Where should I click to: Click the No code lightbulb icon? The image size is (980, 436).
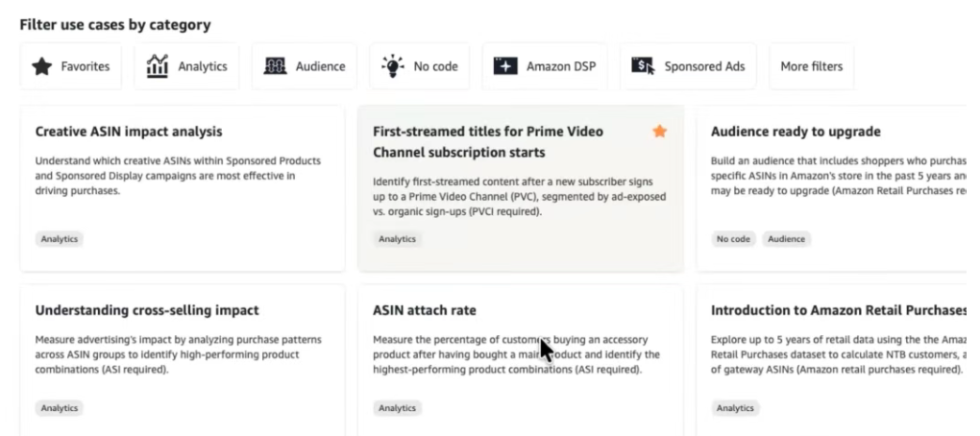coord(393,66)
